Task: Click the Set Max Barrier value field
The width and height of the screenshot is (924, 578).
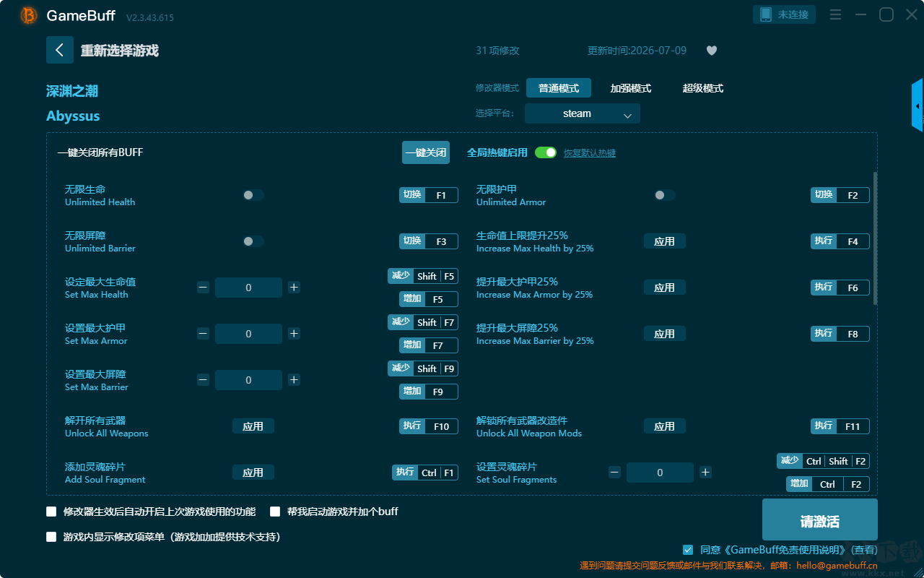Action: [248, 380]
